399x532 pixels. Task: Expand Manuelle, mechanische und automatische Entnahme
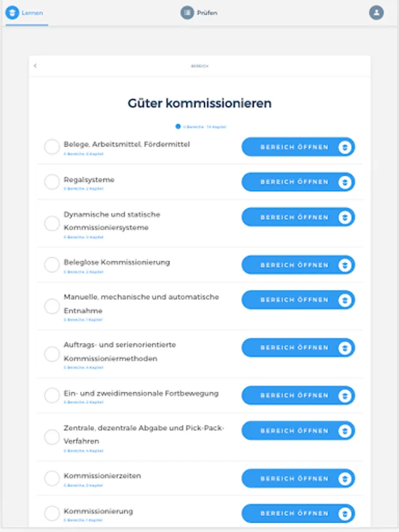[297, 300]
